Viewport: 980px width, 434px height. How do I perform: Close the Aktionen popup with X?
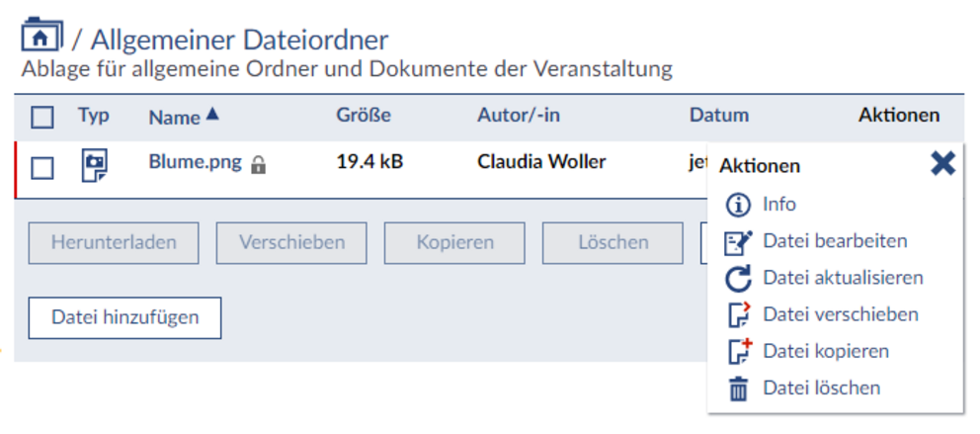[943, 164]
